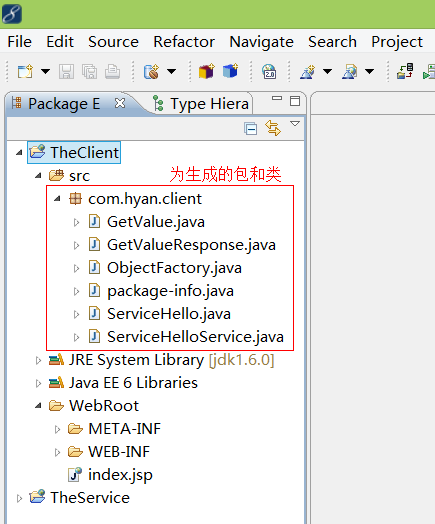The height and width of the screenshot is (524, 435).
Task: Expand Java EE 6 Libraries node
Action: click(38, 384)
